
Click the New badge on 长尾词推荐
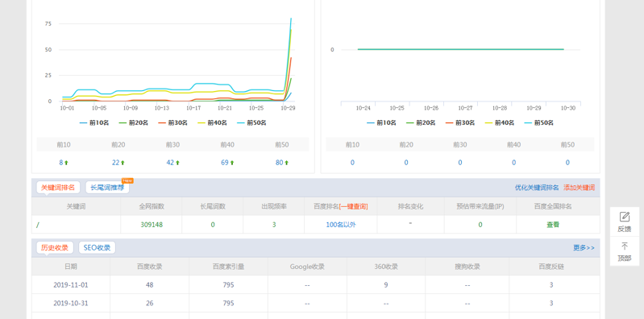point(127,180)
